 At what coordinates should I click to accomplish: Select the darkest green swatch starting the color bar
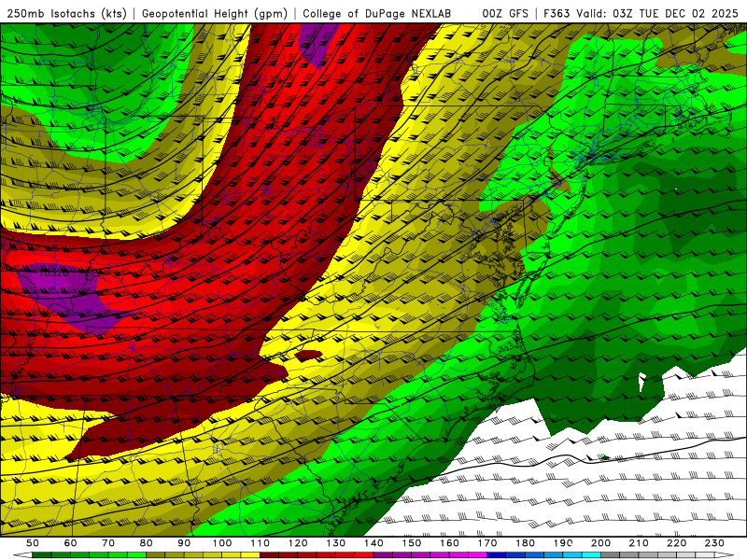(42, 555)
